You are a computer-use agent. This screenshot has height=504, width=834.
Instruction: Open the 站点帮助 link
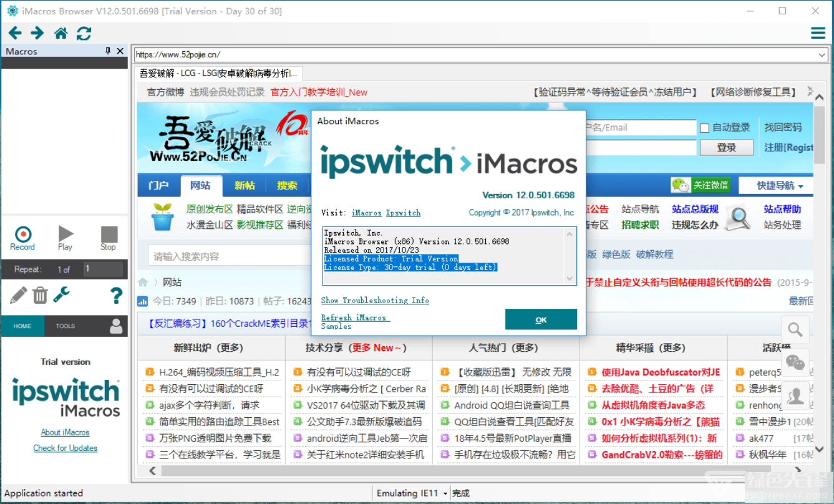click(x=782, y=209)
